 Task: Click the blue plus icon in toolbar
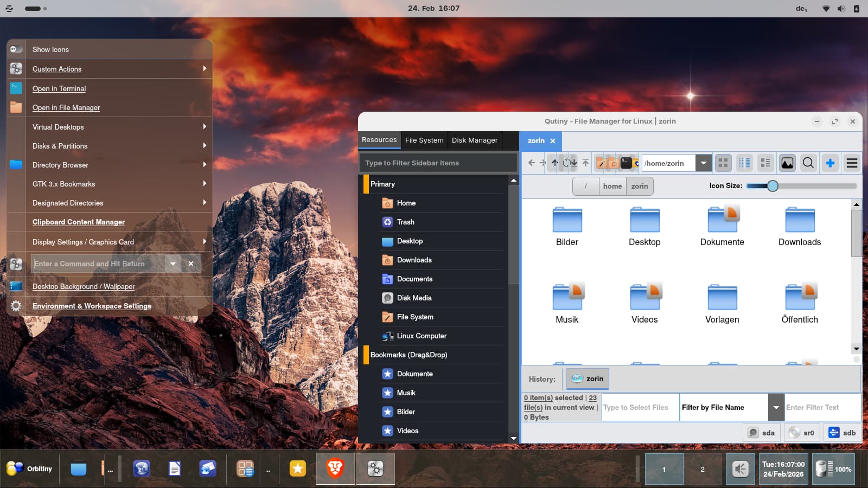tap(830, 163)
